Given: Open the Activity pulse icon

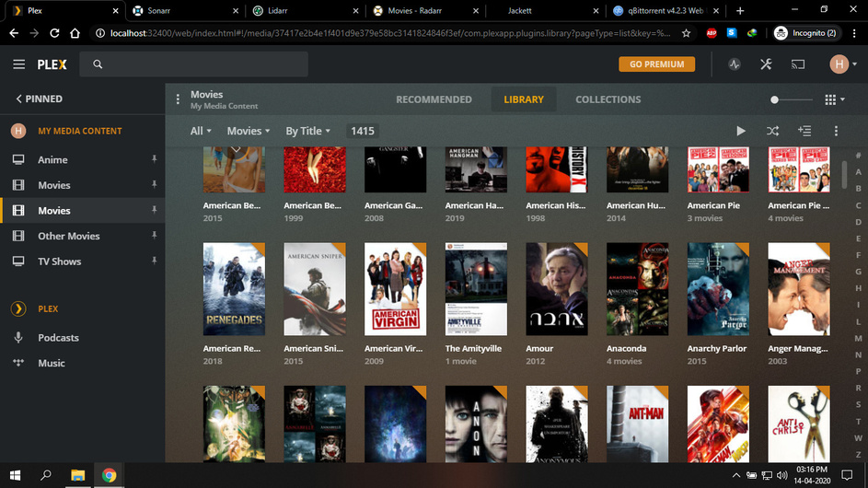Looking at the screenshot, I should tap(734, 64).
